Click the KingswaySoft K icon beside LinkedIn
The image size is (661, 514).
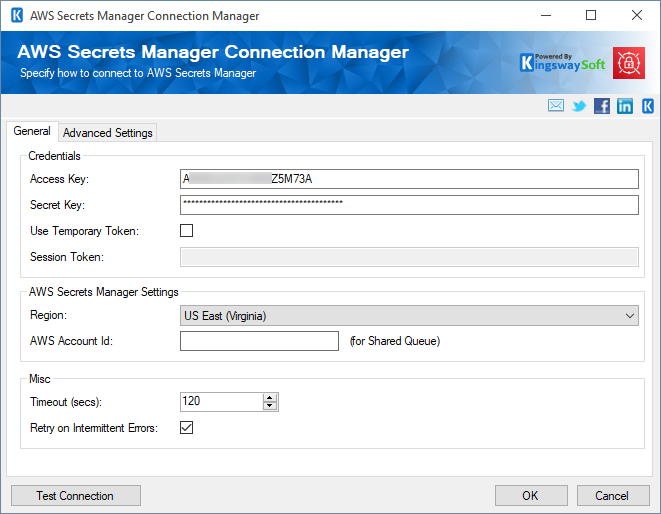tap(648, 106)
